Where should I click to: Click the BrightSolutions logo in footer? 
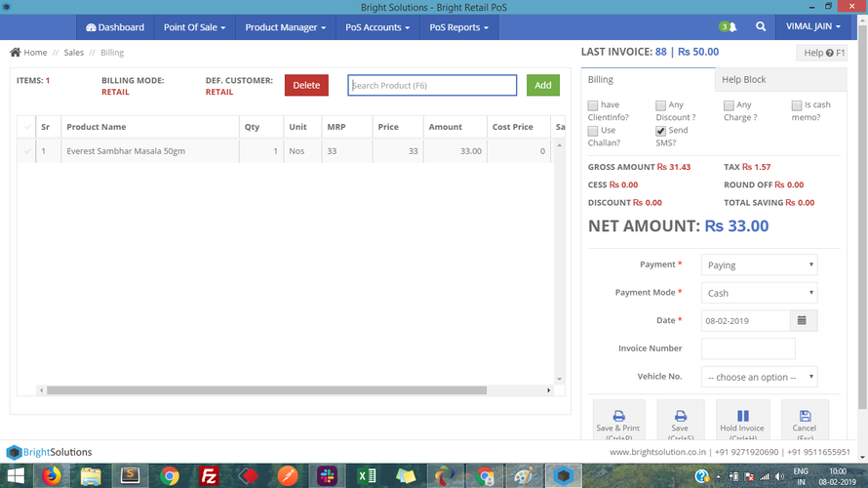tap(49, 452)
